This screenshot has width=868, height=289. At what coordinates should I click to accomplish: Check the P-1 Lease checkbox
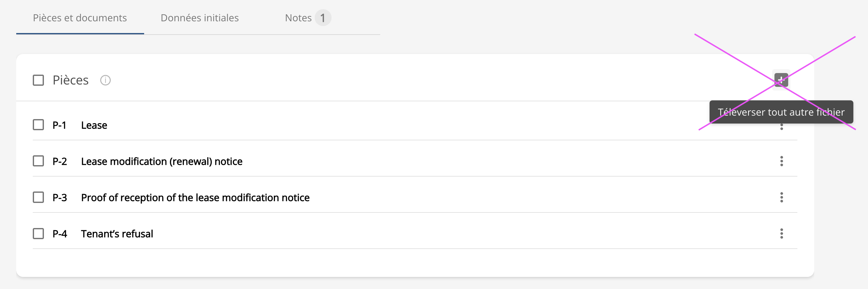point(38,125)
